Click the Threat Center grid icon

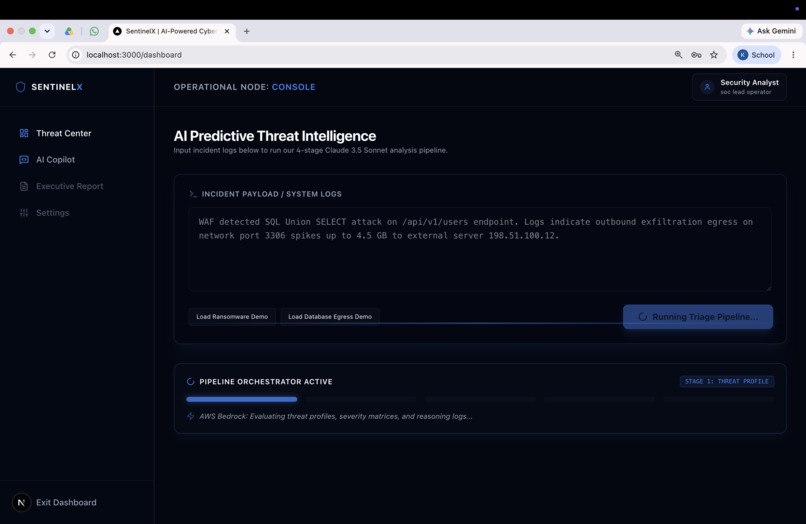point(24,133)
